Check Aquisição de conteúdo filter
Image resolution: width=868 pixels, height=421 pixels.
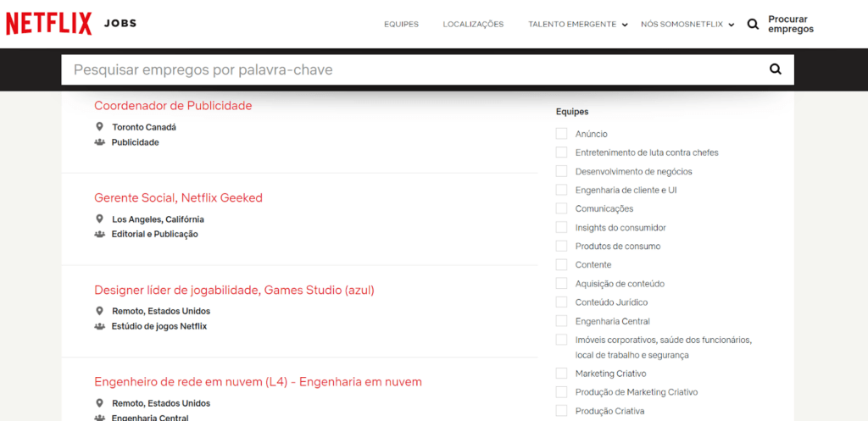tap(562, 283)
